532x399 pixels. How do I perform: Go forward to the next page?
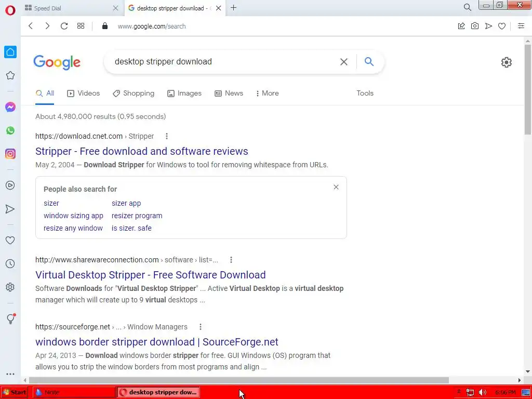[47, 26]
